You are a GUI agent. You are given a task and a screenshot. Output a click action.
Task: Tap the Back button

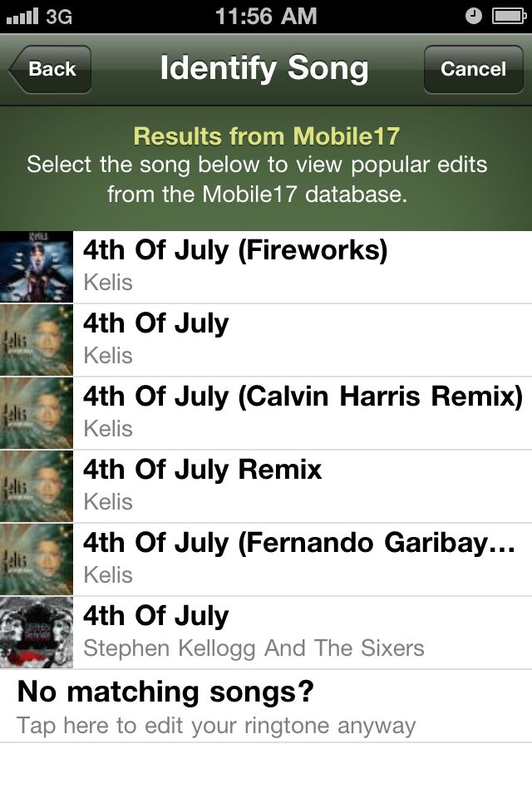pyautogui.click(x=50, y=69)
